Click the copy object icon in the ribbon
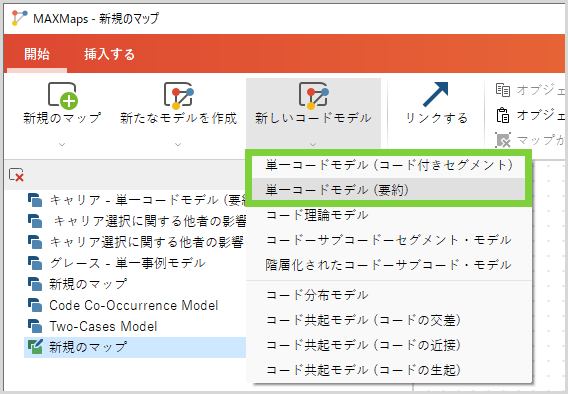Viewport: 568px width, 394px height. [x=503, y=90]
